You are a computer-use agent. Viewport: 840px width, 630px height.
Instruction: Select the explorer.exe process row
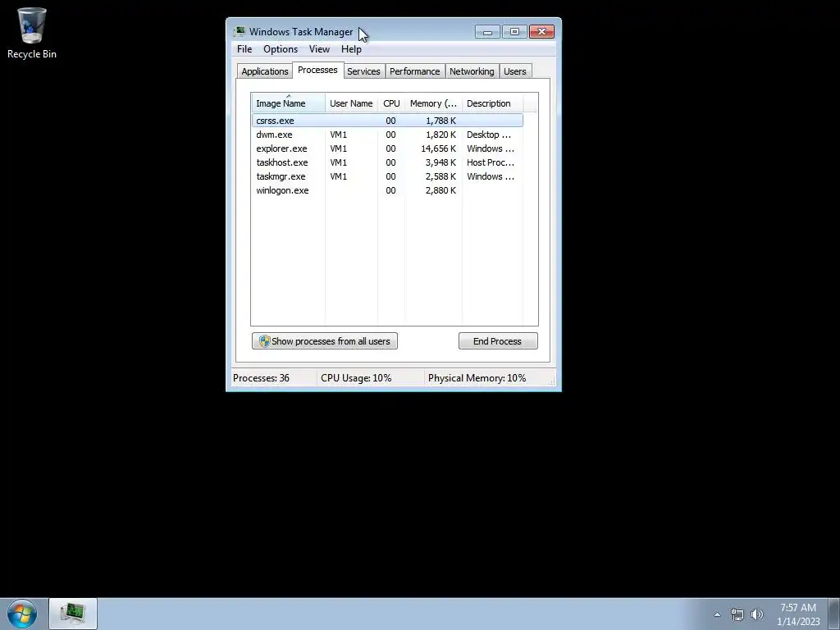point(387,148)
